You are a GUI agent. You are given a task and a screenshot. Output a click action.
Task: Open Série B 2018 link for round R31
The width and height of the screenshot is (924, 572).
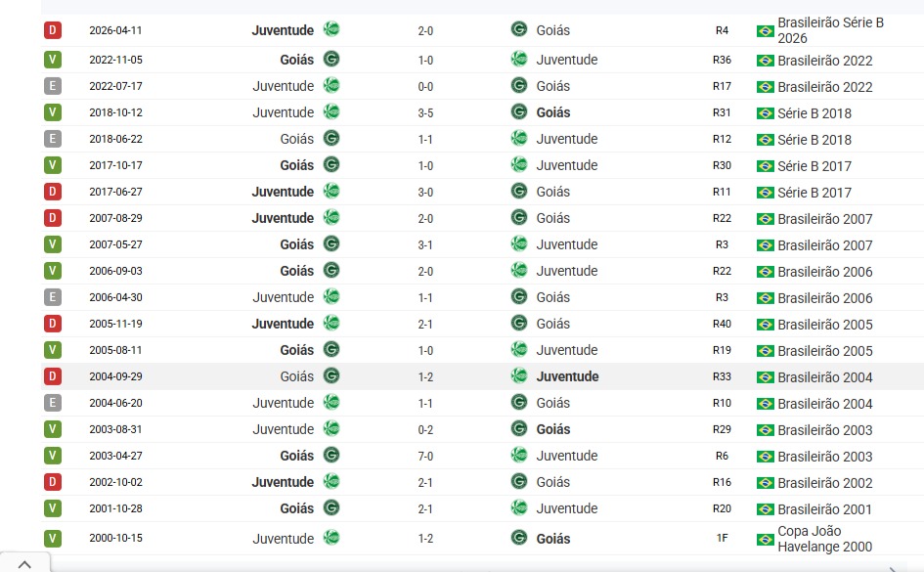(814, 113)
